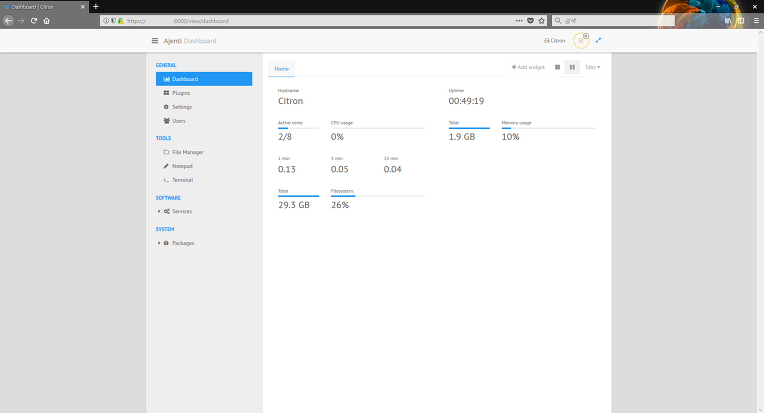Click the fullscreen expand arrows icon
This screenshot has width=764, height=413.
coord(598,41)
